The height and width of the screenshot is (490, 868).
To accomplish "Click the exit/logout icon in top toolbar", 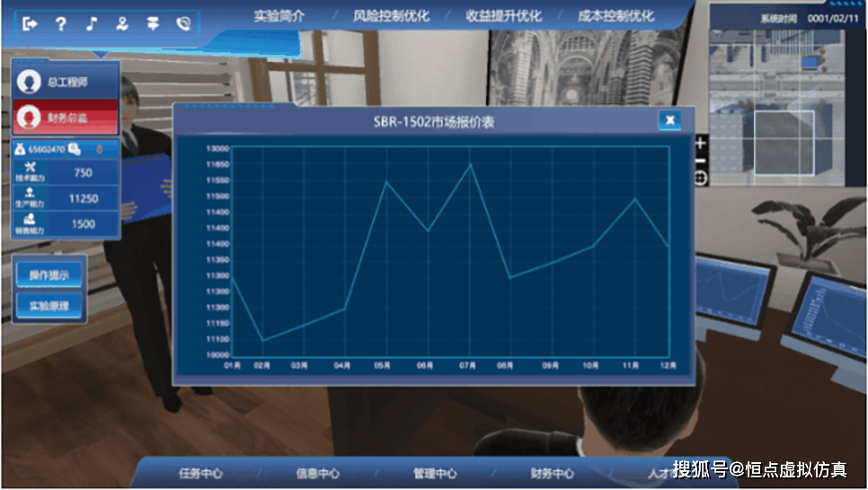I will point(30,24).
